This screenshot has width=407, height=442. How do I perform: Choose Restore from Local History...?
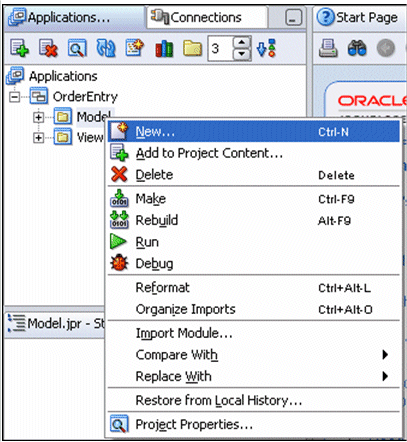point(254,400)
